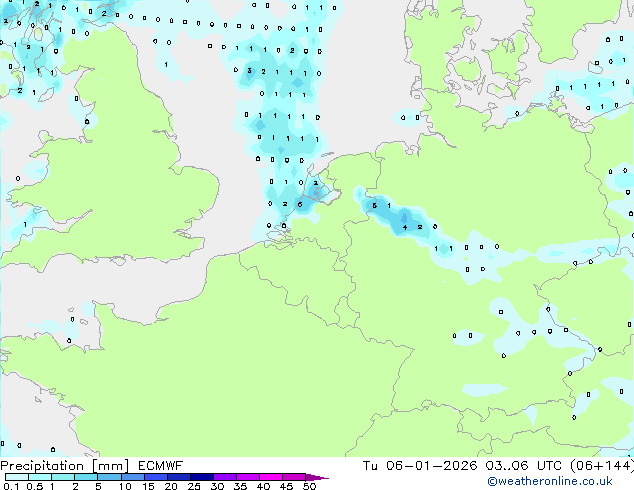Viewport: 634px width, 490px height.
Task: Click the '0.1' legend scale number
Action: pos(11,486)
